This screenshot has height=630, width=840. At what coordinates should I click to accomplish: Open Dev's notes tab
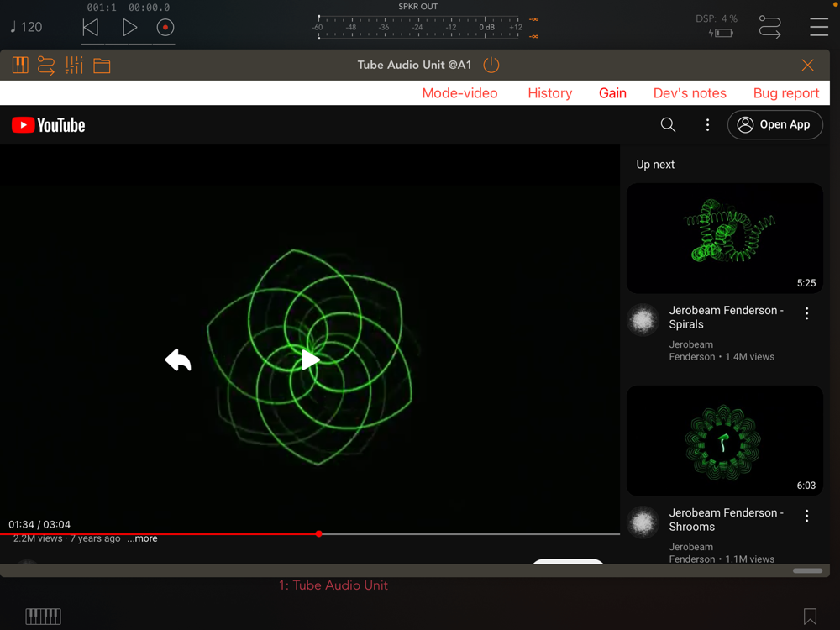coord(690,93)
